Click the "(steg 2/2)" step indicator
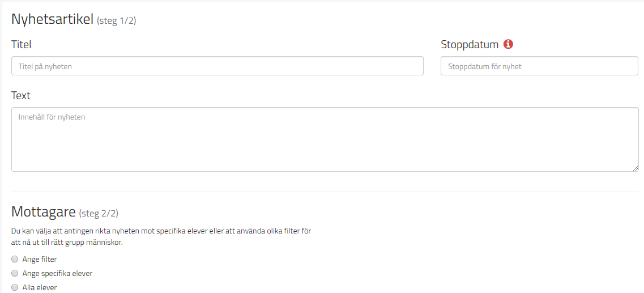Viewport: 644px width, 293px height. 99,214
